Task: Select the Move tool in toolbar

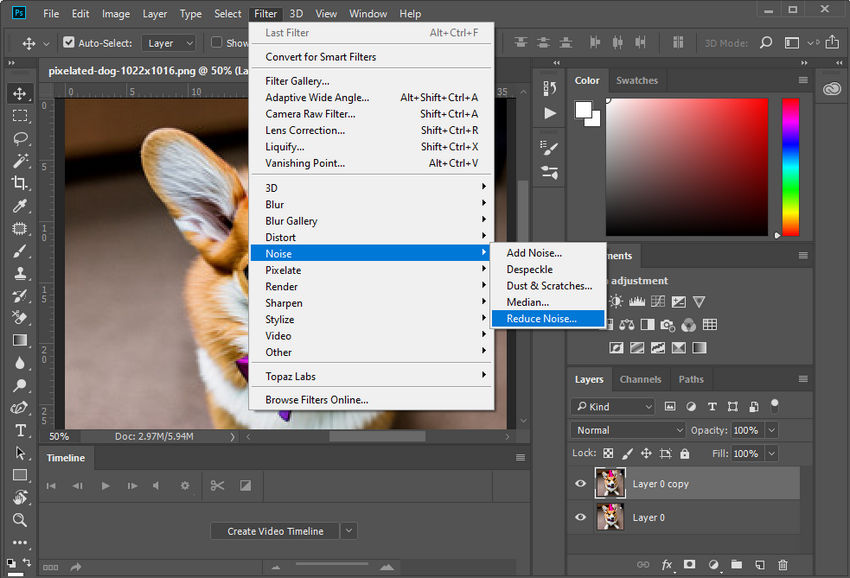Action: 20,93
